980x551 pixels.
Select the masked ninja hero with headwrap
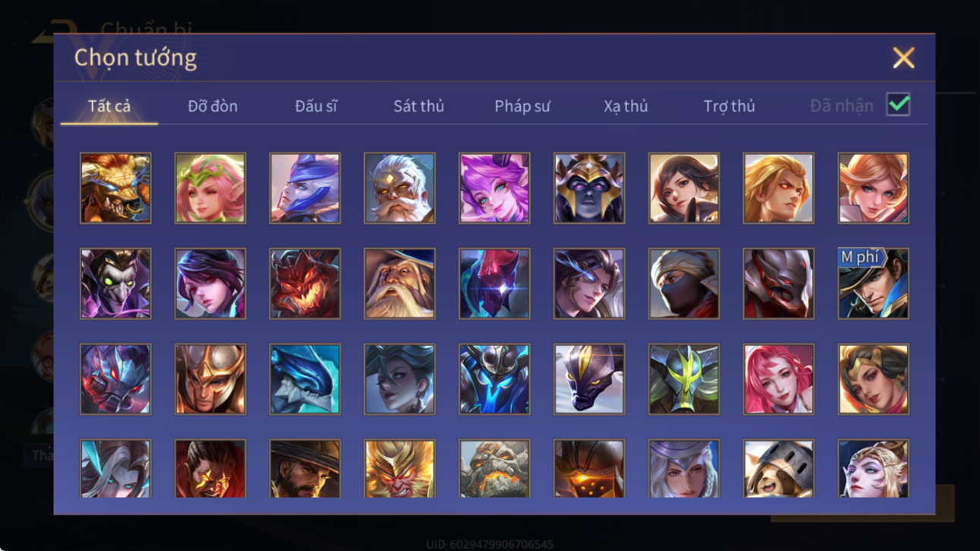(684, 284)
